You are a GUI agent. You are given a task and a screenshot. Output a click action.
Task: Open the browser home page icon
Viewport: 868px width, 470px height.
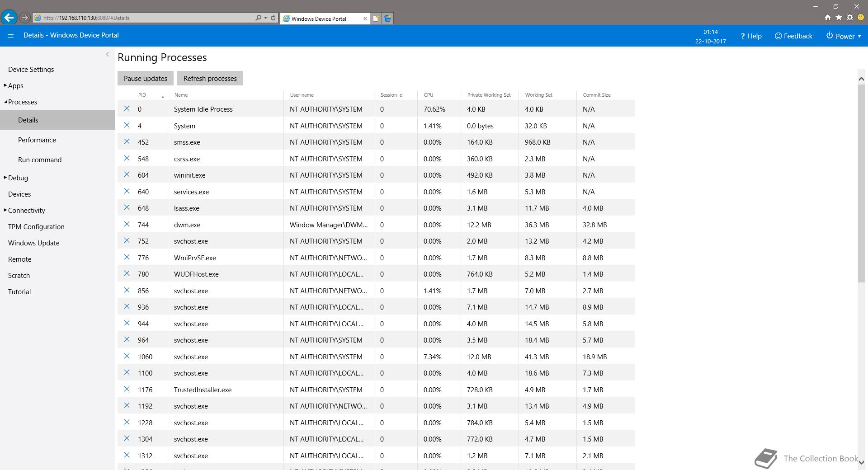point(827,18)
